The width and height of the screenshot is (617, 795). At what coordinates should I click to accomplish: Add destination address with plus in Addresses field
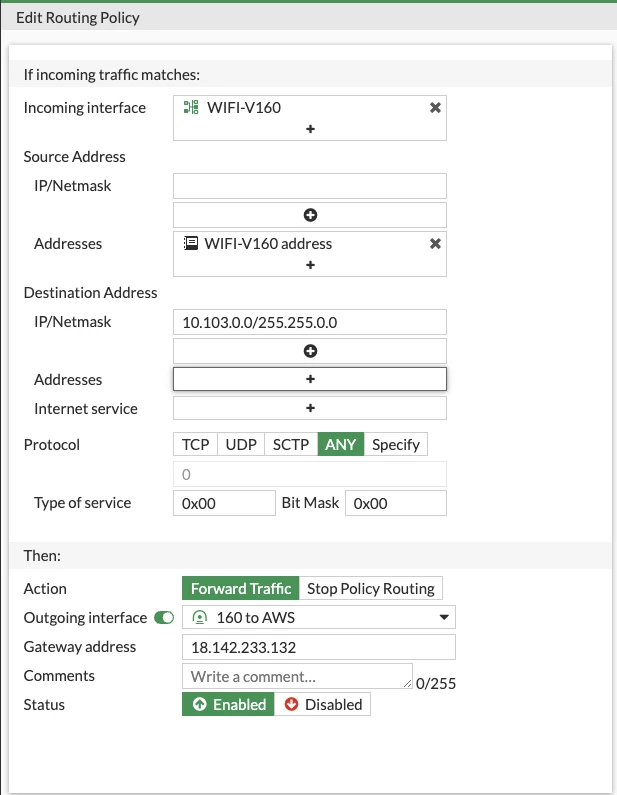pos(310,379)
